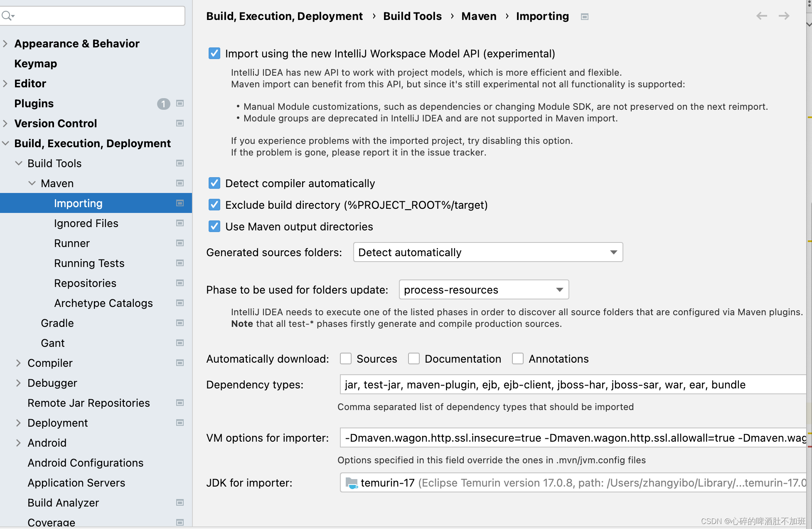Viewport: 812px width, 529px height.
Task: Click Build Tools in the breadcrumb
Action: click(412, 16)
